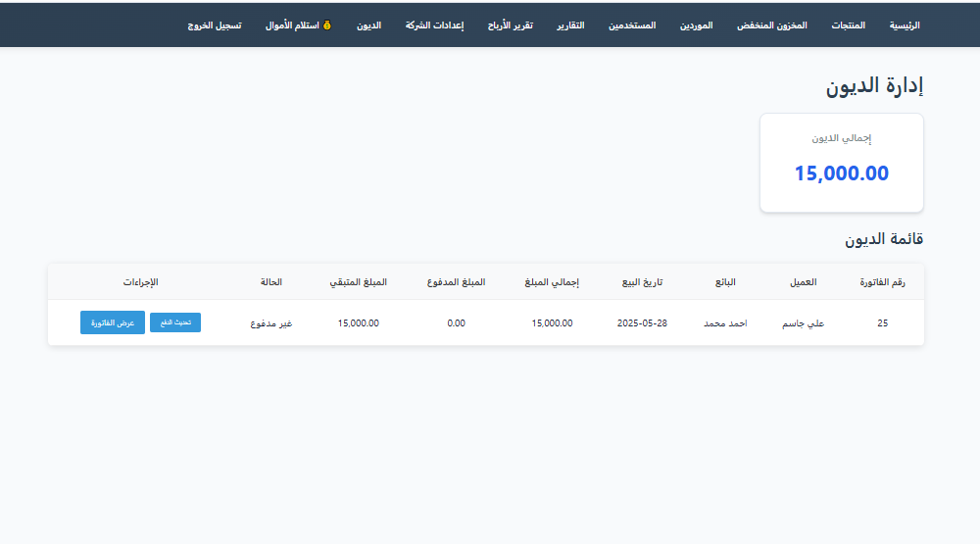
Task: Select sale date 2025-05-28 cell
Action: point(642,323)
